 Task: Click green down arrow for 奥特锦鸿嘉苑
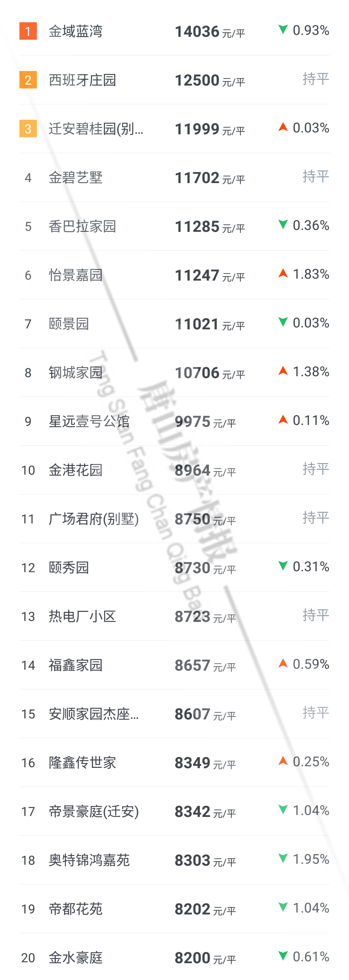pyautogui.click(x=283, y=858)
